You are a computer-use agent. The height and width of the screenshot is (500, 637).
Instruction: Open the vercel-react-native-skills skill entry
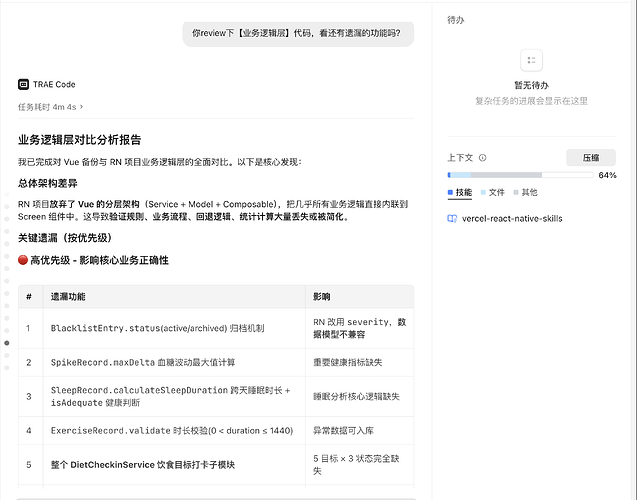tap(505, 219)
